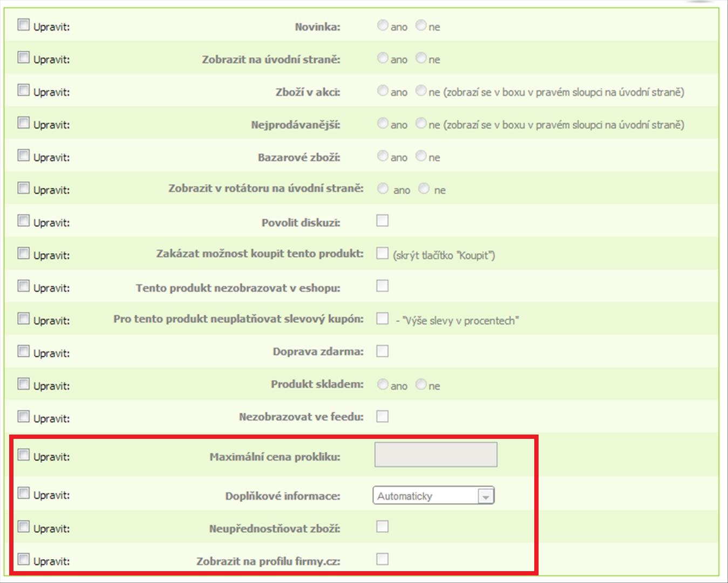Open the Doplňkové informace 'Automaticky' dropdown
Viewport: 728px width, 583px height.
click(434, 496)
